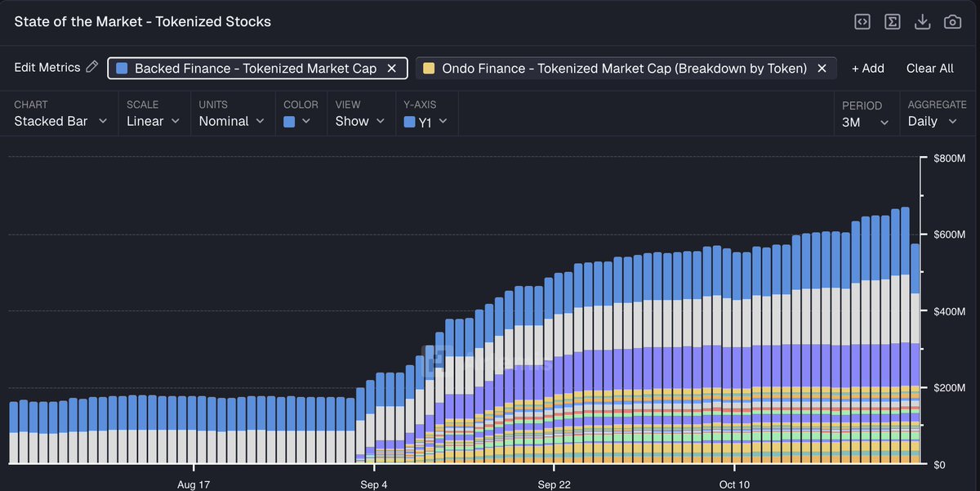This screenshot has height=491, width=980.
Task: Click the tallest bar in the chart
Action: pyautogui.click(x=905, y=336)
